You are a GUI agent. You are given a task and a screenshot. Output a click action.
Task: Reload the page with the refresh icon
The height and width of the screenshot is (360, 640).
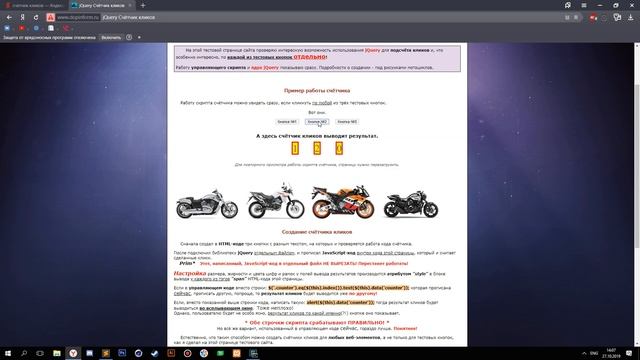coord(36,17)
